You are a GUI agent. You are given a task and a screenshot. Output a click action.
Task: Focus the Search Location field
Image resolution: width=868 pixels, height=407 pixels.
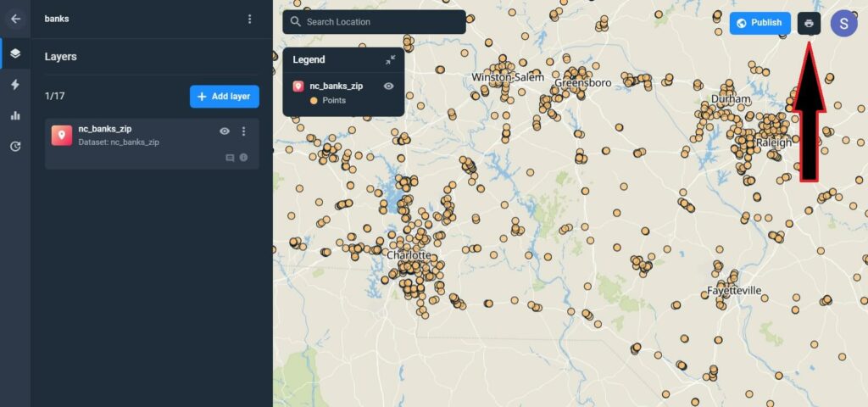tap(374, 22)
